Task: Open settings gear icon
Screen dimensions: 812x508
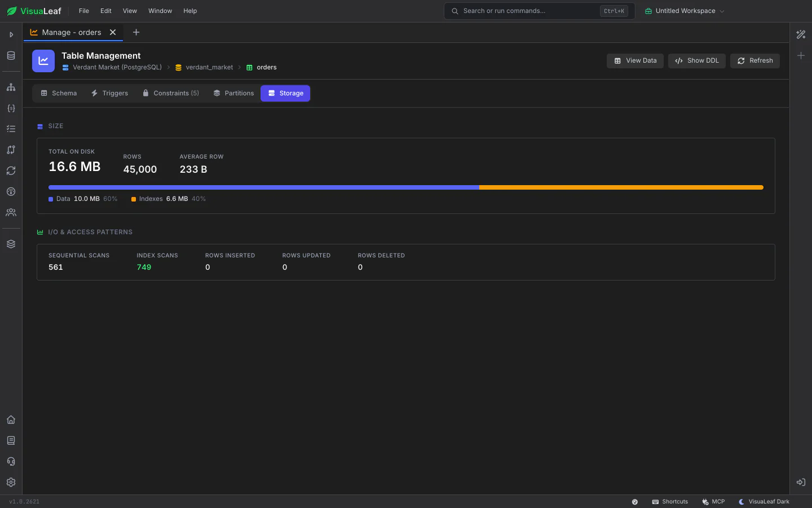Action: tap(11, 483)
